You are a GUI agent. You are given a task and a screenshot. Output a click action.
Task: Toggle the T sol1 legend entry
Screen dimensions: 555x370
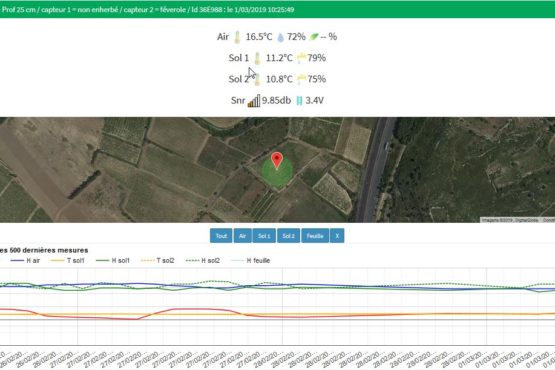(67, 261)
